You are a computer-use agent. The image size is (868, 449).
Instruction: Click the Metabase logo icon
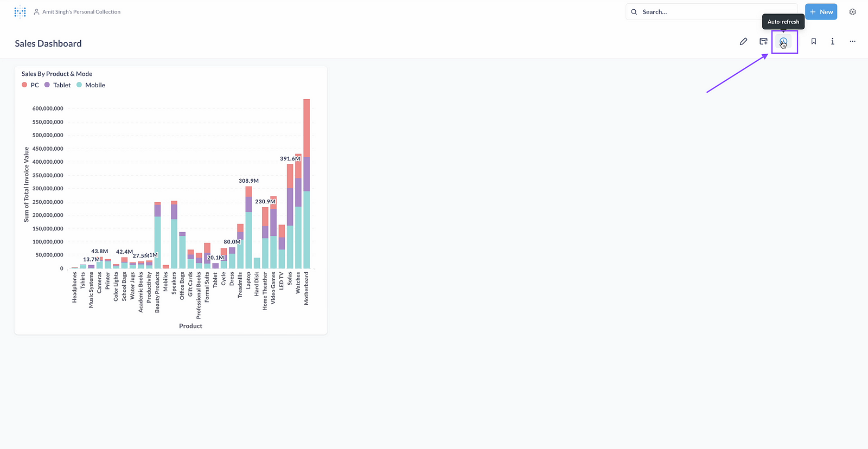[x=20, y=12]
